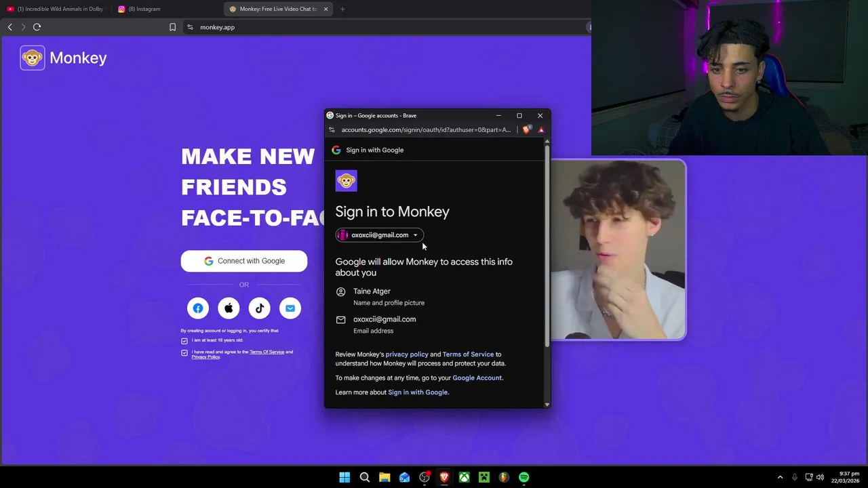Click the popup accounts.google.com URL field
Screen dimensions: 868x488
pos(426,129)
